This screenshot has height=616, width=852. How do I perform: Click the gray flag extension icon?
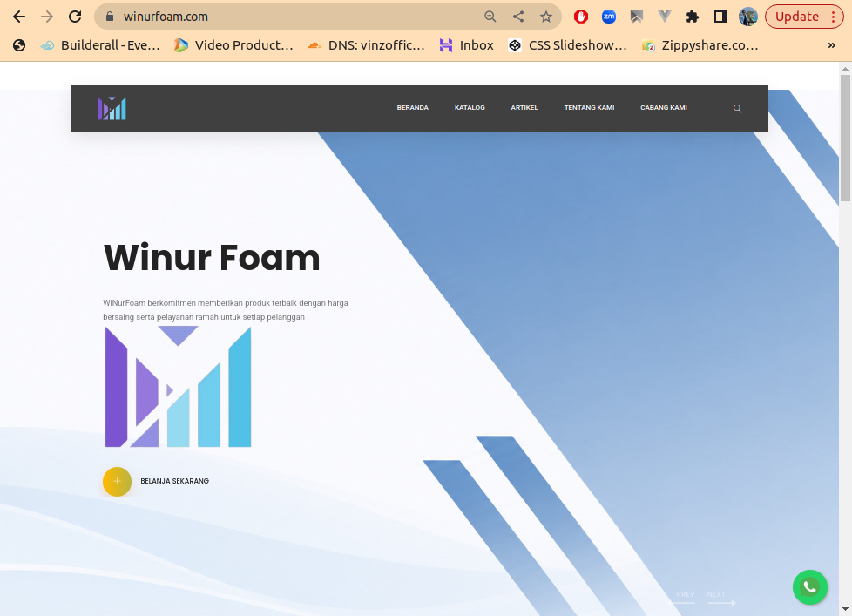pos(636,17)
